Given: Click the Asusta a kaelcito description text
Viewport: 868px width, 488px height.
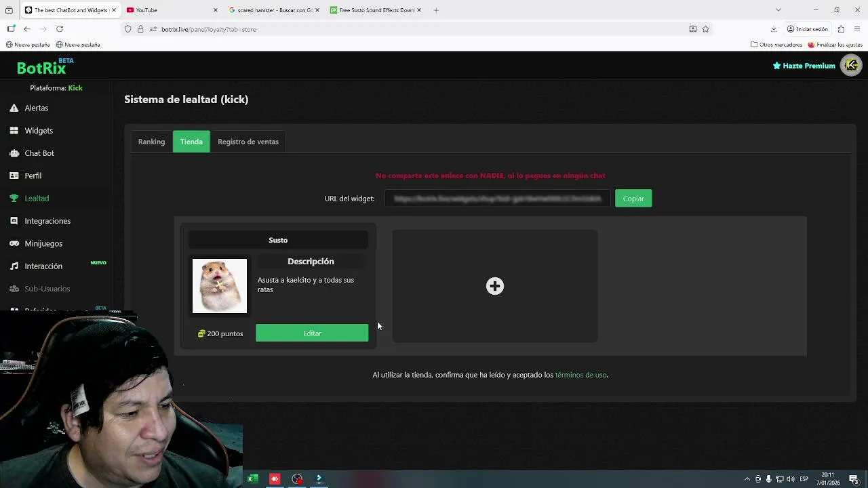Looking at the screenshot, I should click(306, 285).
